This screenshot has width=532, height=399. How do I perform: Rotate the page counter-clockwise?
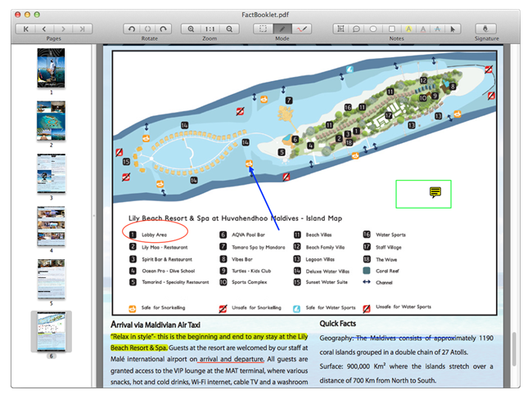pos(132,29)
